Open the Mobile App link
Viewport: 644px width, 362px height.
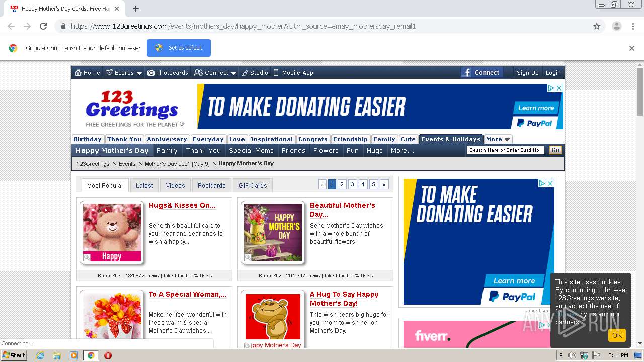pos(293,73)
